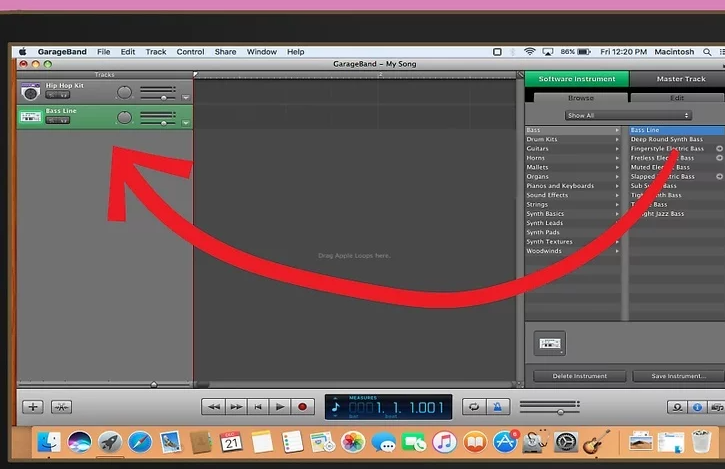Viewport: 725px width, 469px height.
Task: Switch to the Software Instrument tab
Action: [577, 79]
